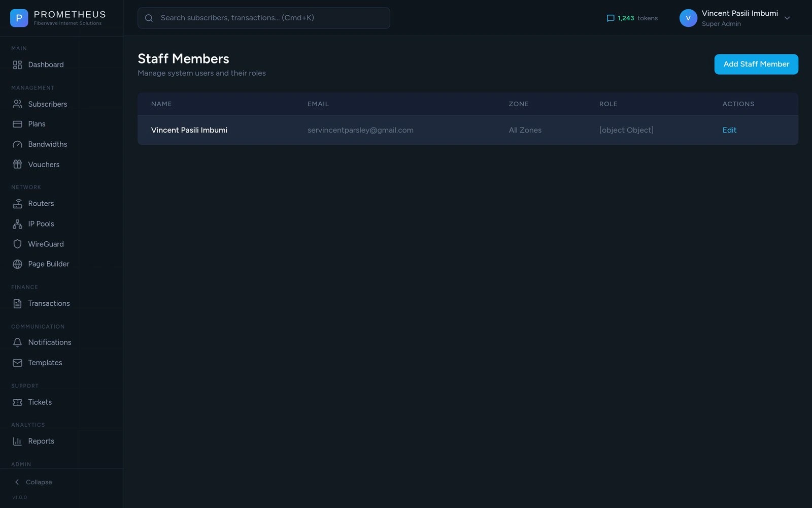Image resolution: width=812 pixels, height=508 pixels.
Task: Click the Prometheus logo icon
Action: [x=19, y=18]
